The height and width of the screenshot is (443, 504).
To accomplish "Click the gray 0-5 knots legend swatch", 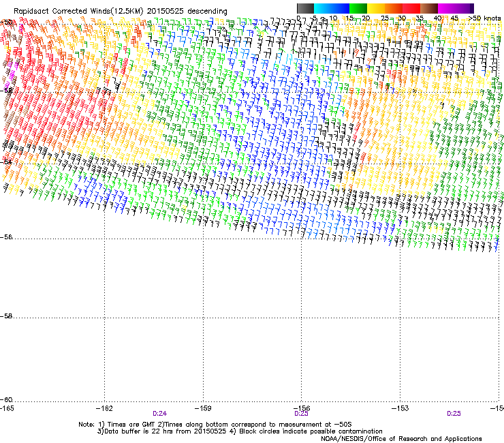I will coord(305,8).
